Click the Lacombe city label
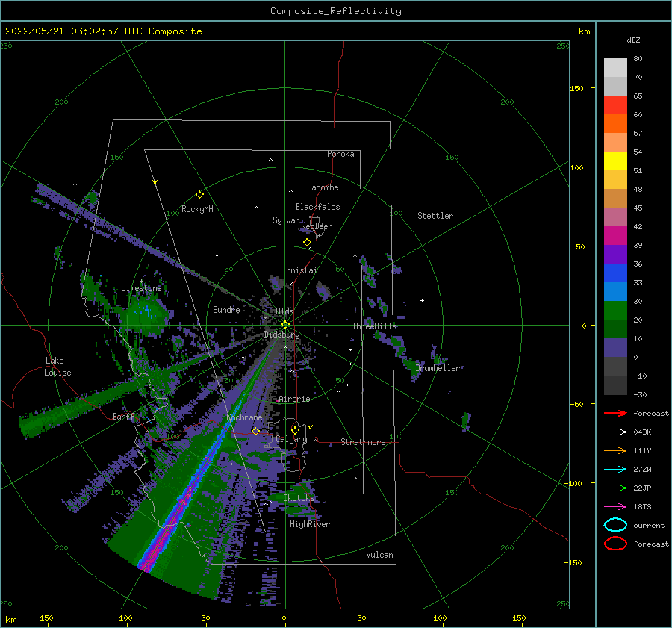The image size is (672, 628). (323, 187)
